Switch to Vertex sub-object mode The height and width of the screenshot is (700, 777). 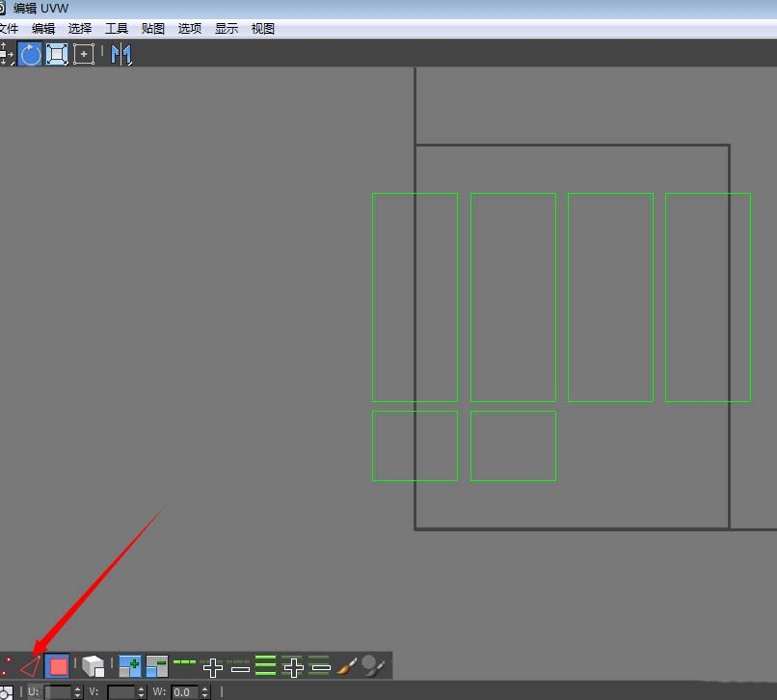tap(6, 666)
